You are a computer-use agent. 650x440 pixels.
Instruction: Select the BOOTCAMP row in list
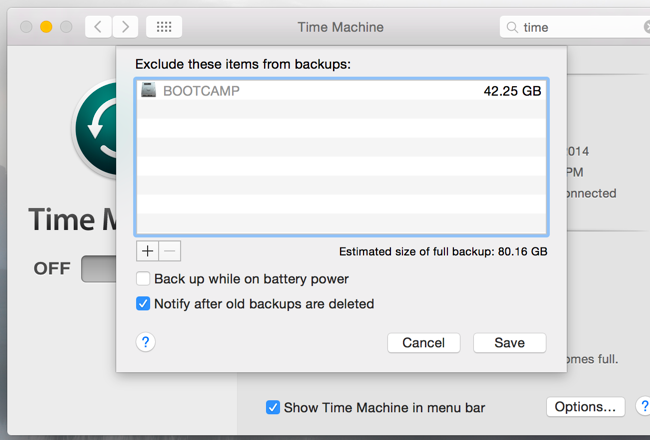(x=341, y=90)
